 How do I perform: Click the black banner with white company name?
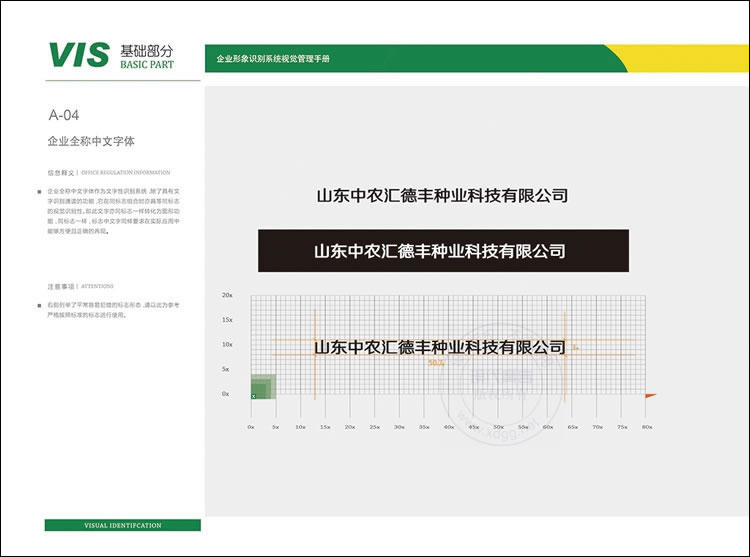pyautogui.click(x=443, y=251)
